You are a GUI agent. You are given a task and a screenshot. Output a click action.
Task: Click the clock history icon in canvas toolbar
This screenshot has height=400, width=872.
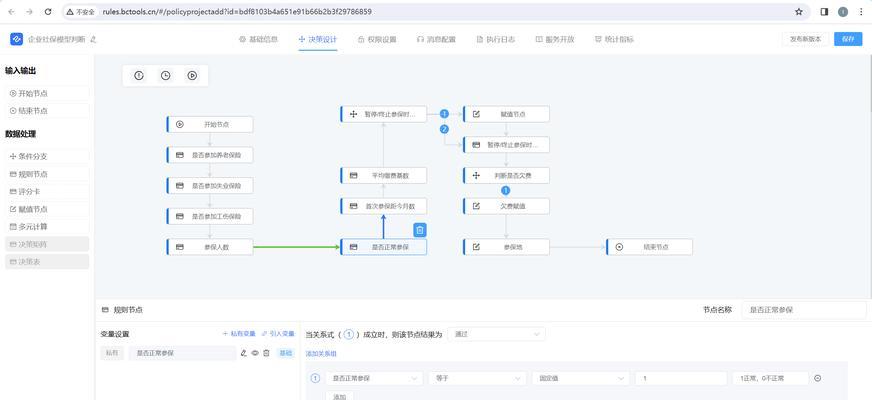(166, 76)
